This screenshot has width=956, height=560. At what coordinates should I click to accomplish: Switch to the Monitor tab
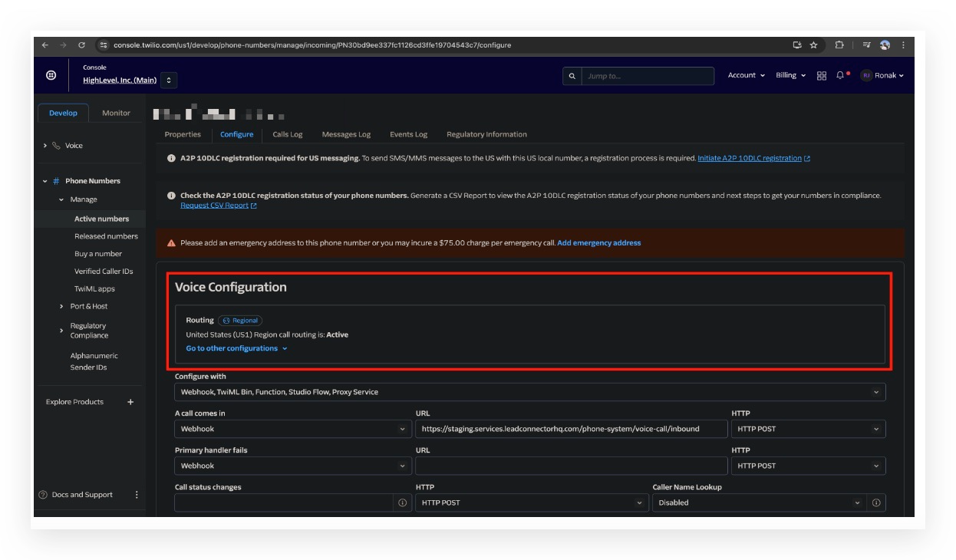(x=116, y=113)
